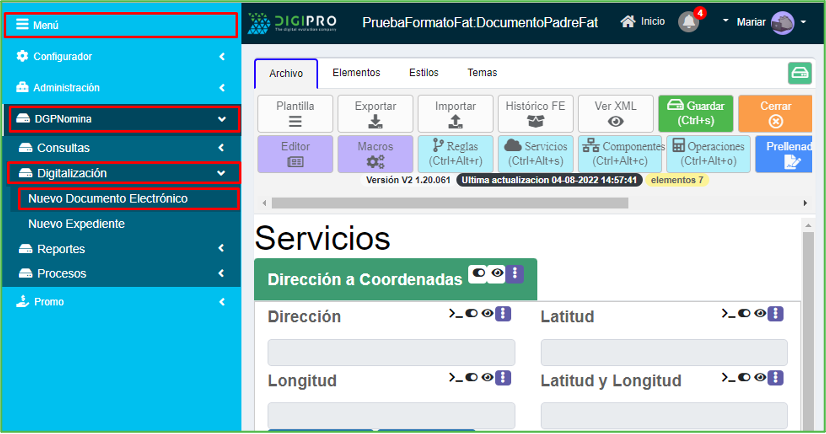Toggle the switch on Dirección a Coordenadas header
The image size is (826, 434).
click(479, 273)
